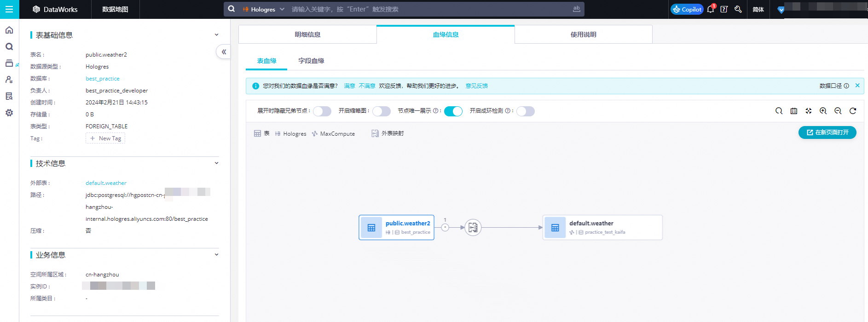Collapse the 表基础信息 section
Image resolution: width=868 pixels, height=322 pixels.
[216, 35]
